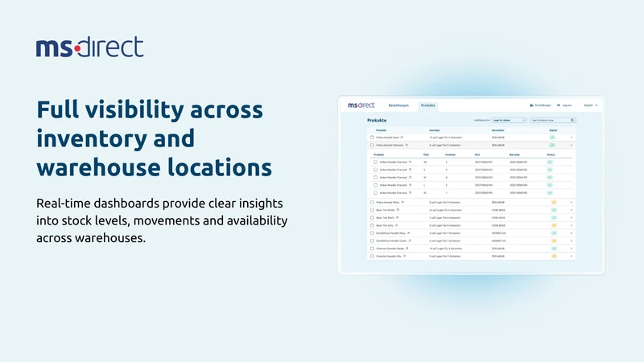
Task: Select checkbox of size S Charcoal variant
Action: [375, 170]
